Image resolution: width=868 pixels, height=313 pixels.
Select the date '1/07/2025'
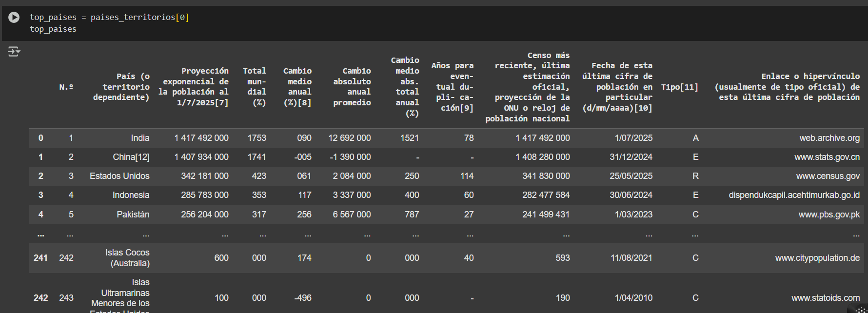coord(633,138)
